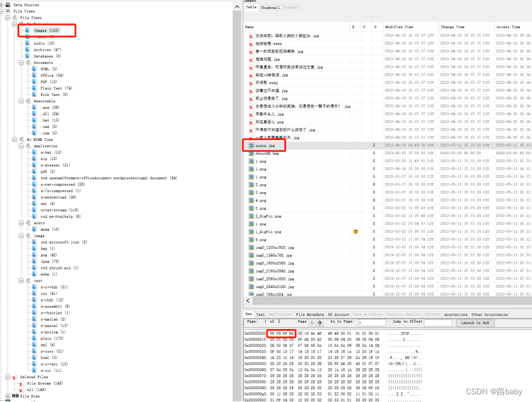Click the Jump to Offset input field
Screen dimensions: 532x402
[438, 323]
